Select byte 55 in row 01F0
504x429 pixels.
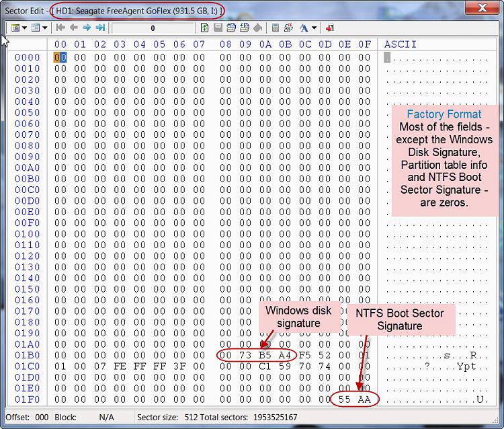(344, 399)
